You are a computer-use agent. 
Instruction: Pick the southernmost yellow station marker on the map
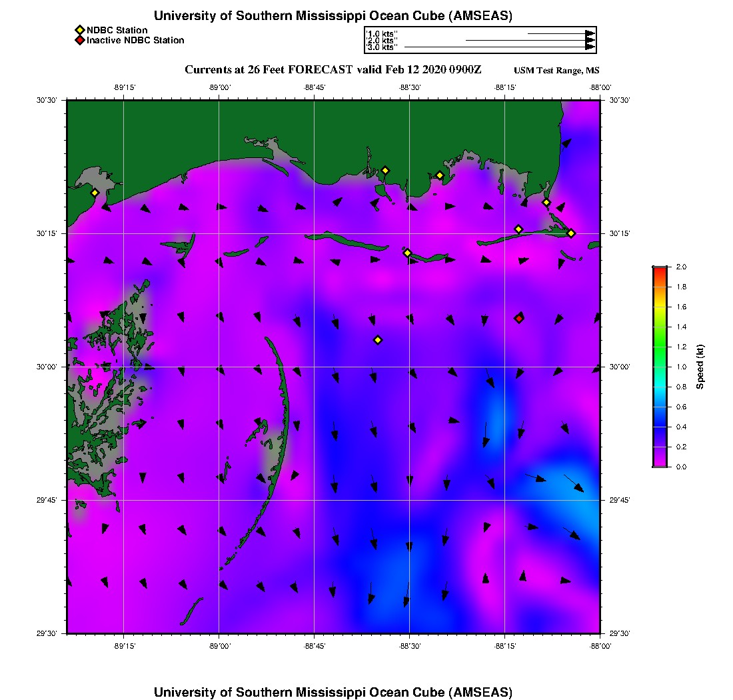coord(378,340)
